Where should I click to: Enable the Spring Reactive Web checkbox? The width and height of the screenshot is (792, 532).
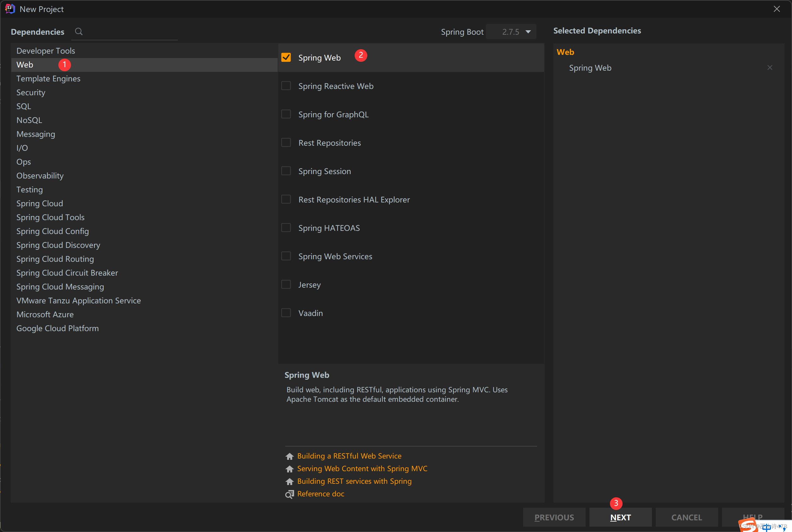pos(286,86)
